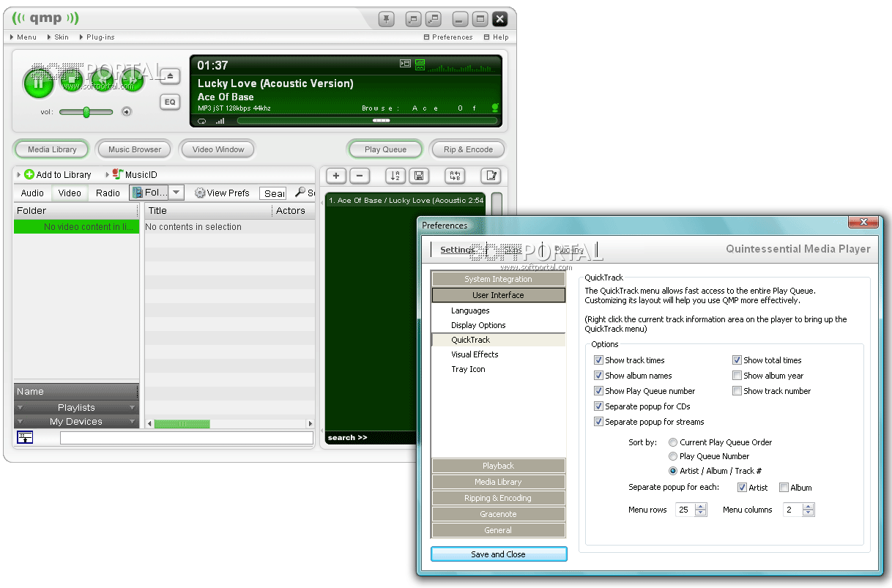892x588 pixels.
Task: Click the shuffle A-B icon in Play Queue
Action: point(455,176)
